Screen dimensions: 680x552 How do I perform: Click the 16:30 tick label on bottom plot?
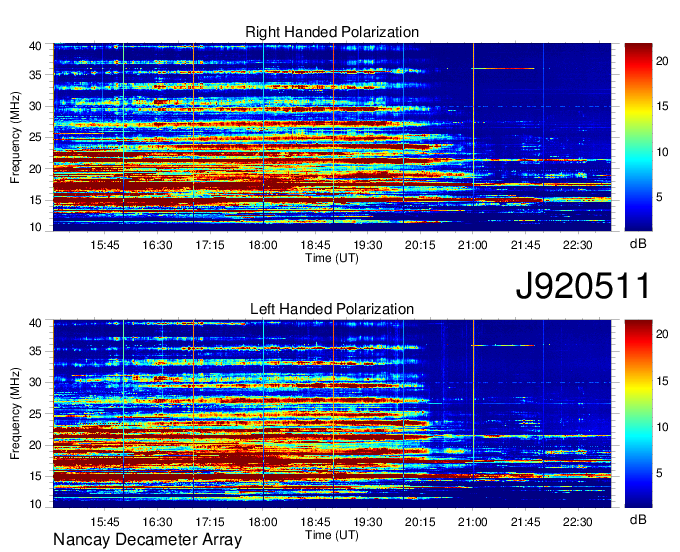tap(157, 521)
